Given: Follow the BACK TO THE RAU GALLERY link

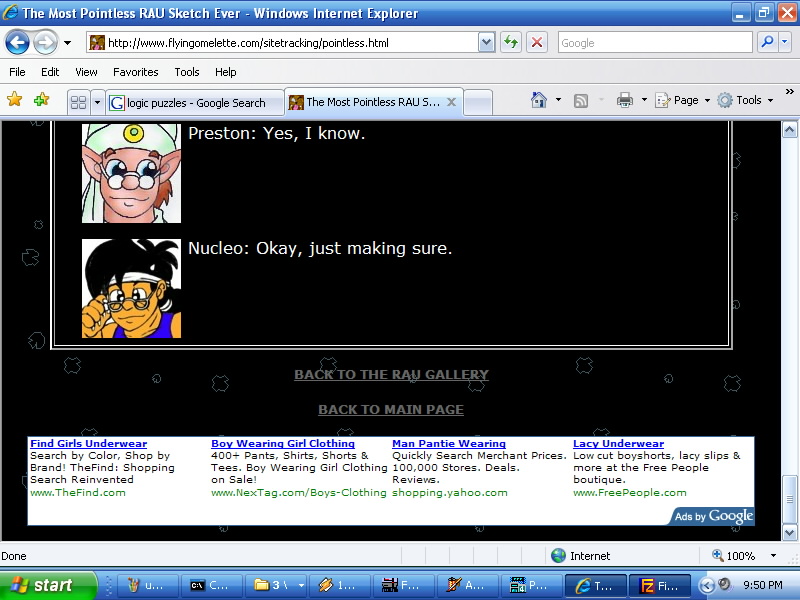Looking at the screenshot, I should 391,374.
